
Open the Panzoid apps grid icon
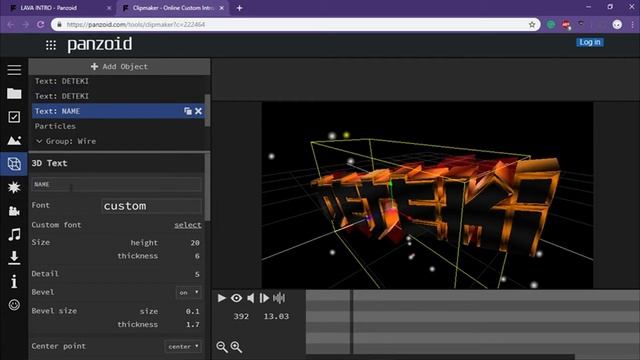pos(51,45)
